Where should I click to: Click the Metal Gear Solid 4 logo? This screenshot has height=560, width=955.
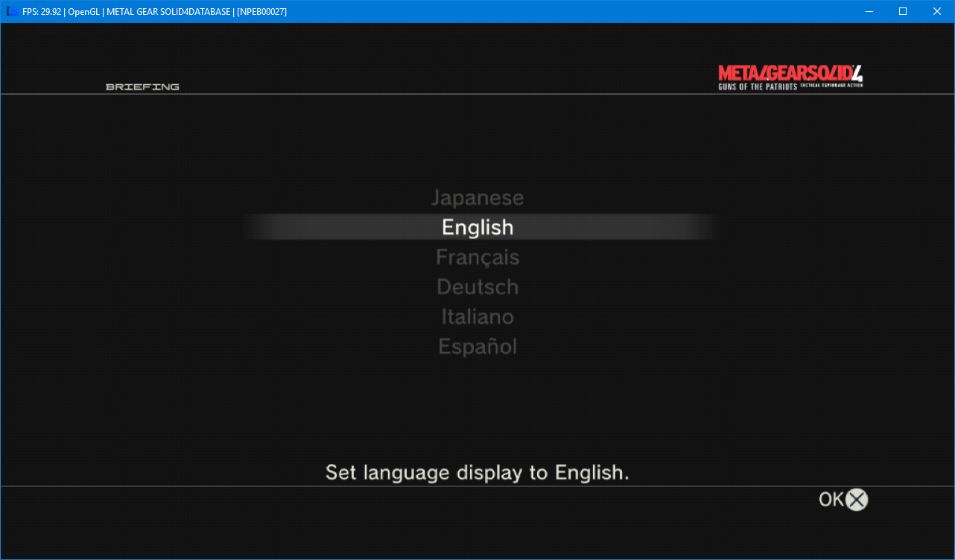pyautogui.click(x=790, y=74)
